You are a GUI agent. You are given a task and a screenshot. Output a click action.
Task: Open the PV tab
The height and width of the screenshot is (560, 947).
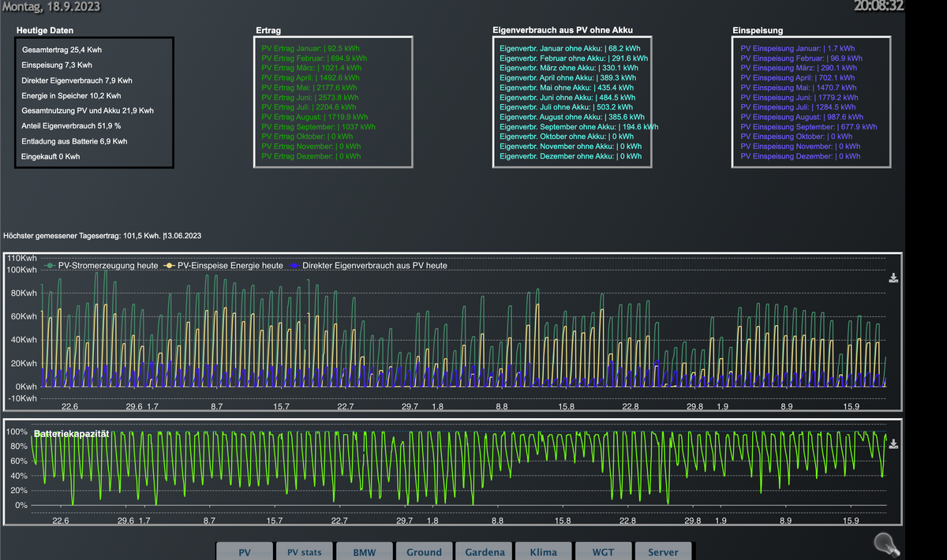(245, 552)
